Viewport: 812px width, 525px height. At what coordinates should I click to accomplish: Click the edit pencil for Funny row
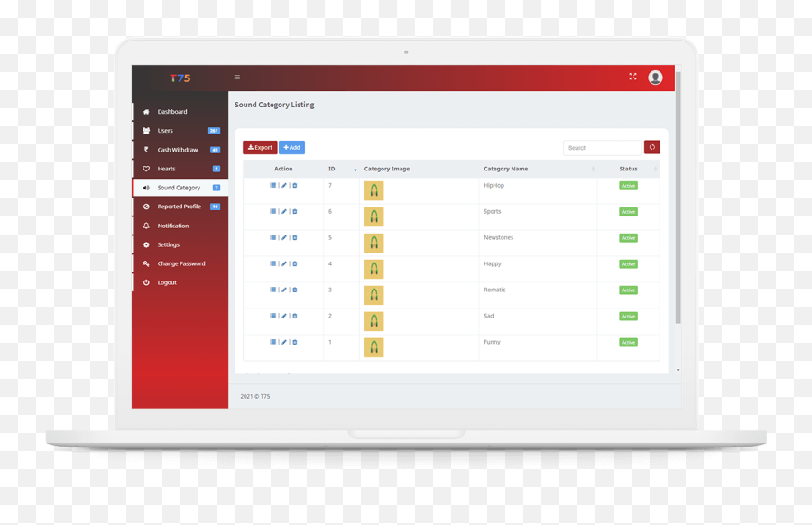(x=284, y=342)
